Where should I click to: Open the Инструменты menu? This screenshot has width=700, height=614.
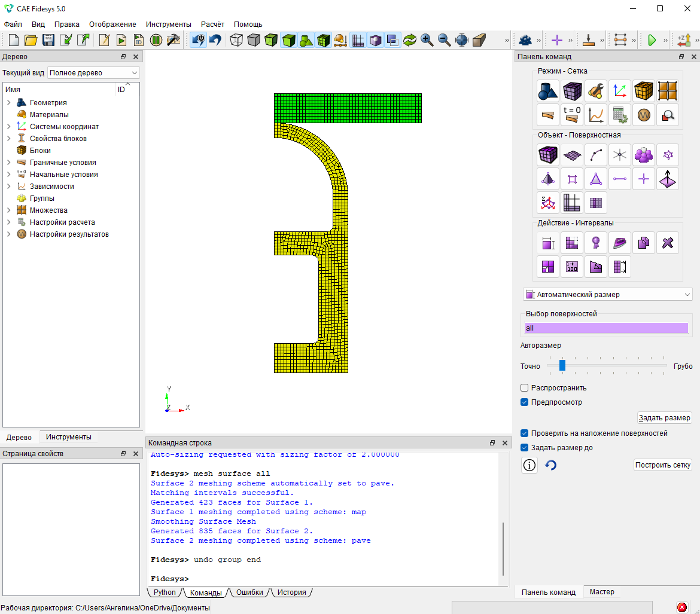(168, 24)
